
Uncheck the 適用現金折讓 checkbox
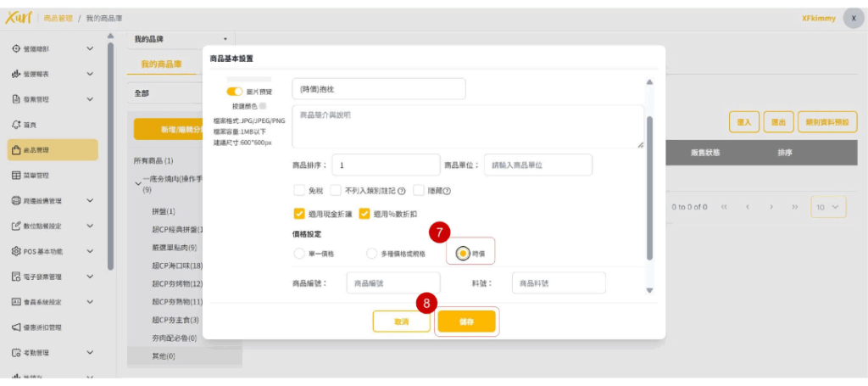click(298, 214)
